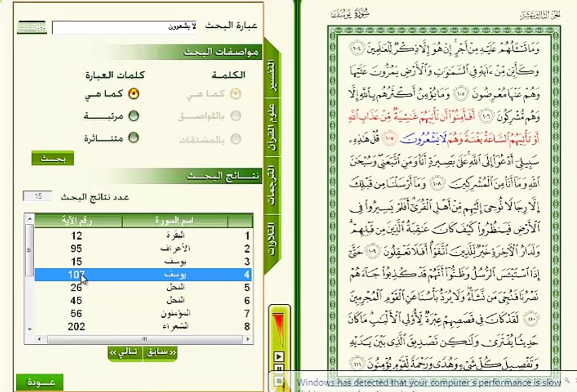Stop the recitation with the stop button
This screenshot has height=392, width=577.
[x=279, y=381]
